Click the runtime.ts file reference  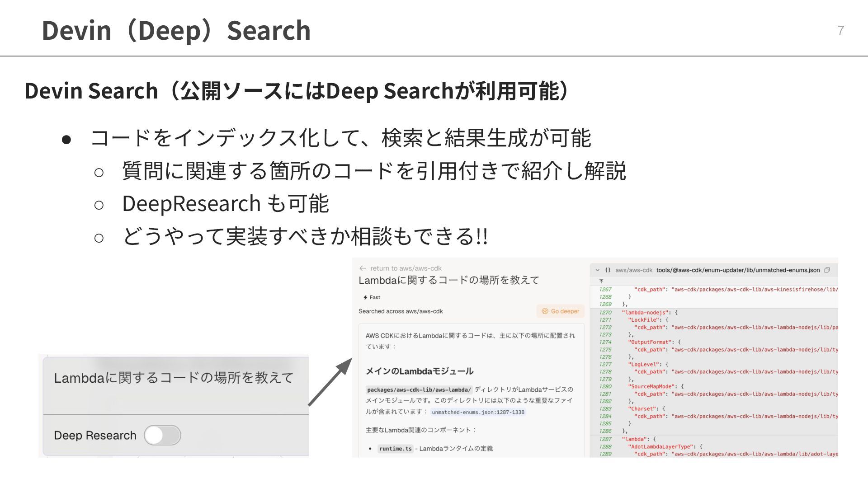pyautogui.click(x=396, y=449)
